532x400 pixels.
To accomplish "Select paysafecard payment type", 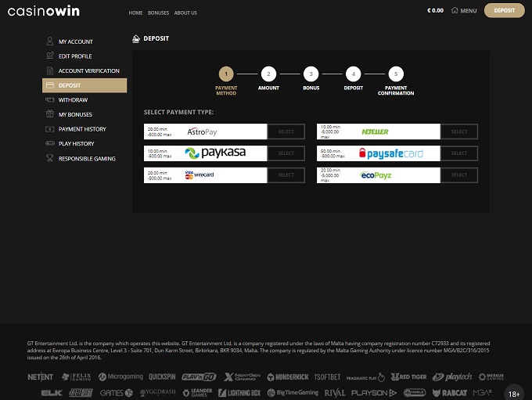I will point(458,153).
